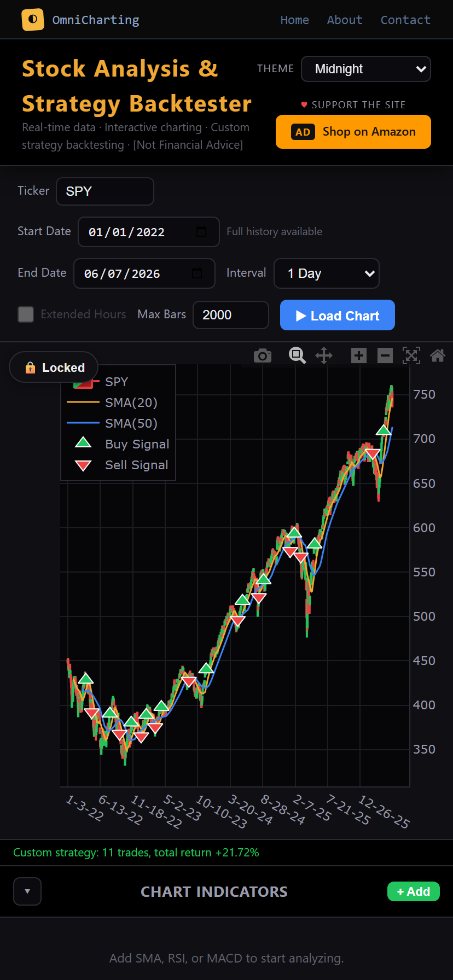Viewport: 453px width, 980px height.
Task: Click the 600 y-axis price label
Action: (424, 528)
